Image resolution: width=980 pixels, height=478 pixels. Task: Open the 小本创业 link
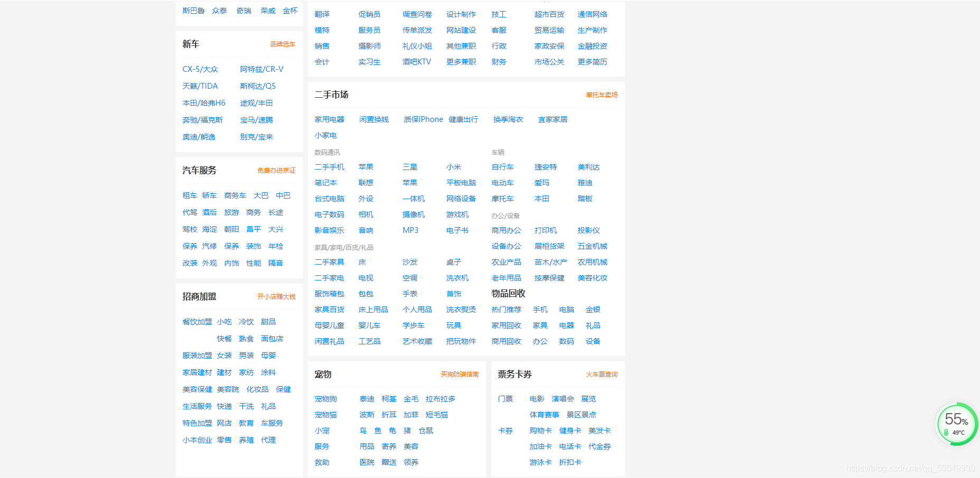pos(197,440)
